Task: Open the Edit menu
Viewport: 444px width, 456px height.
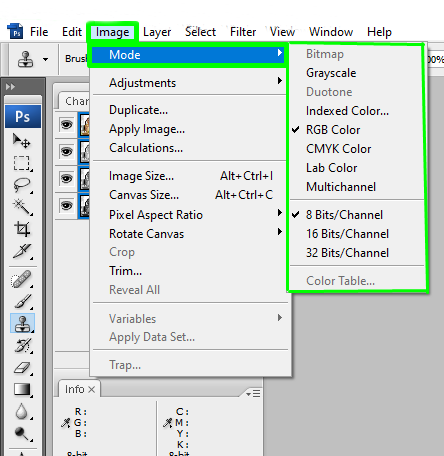Action: pyautogui.click(x=72, y=32)
